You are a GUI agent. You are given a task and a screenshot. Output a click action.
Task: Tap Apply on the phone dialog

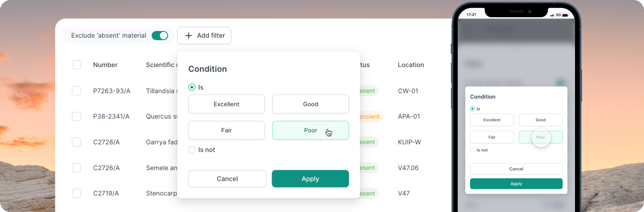[516, 184]
